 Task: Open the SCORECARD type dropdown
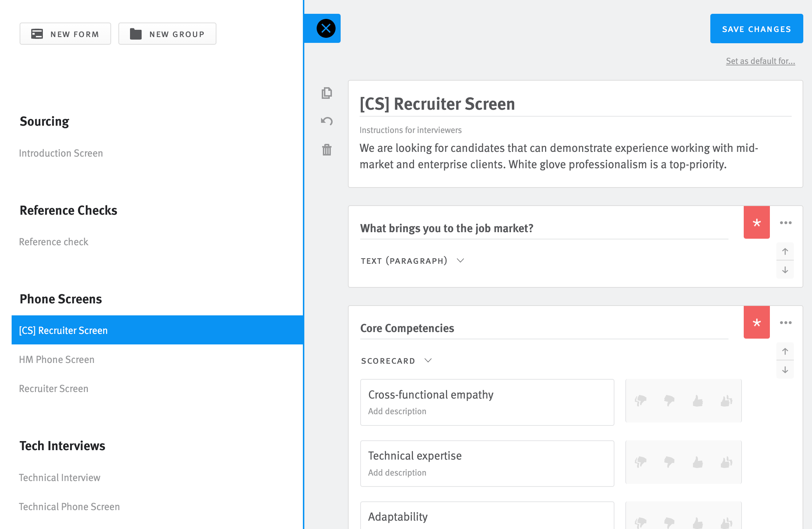point(396,360)
